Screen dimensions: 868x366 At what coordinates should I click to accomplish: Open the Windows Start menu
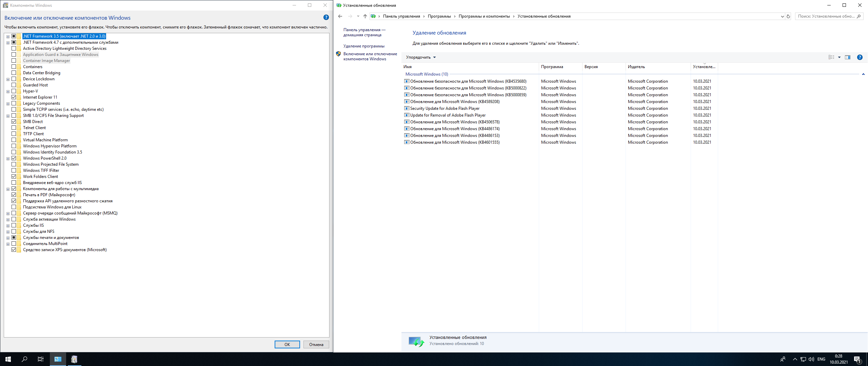(8, 359)
